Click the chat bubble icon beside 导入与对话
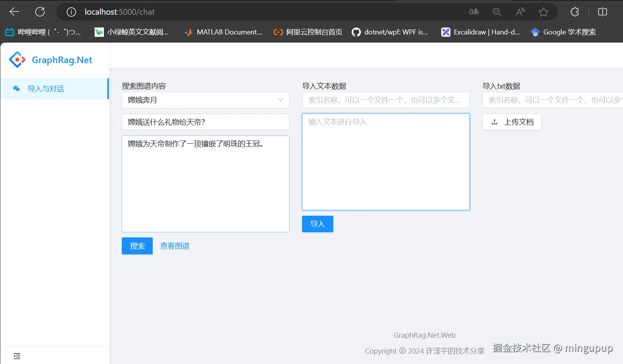The width and height of the screenshot is (623, 364). pos(16,89)
